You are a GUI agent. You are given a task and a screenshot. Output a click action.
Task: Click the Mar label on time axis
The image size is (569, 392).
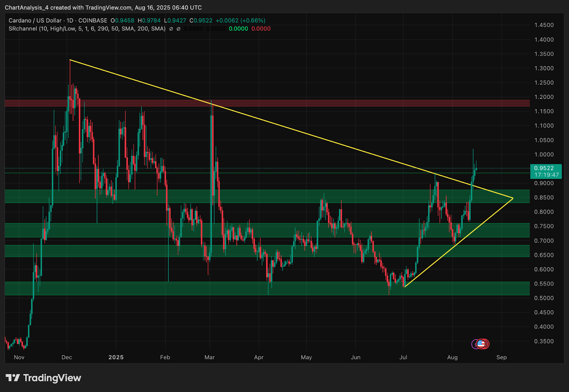[x=209, y=357]
